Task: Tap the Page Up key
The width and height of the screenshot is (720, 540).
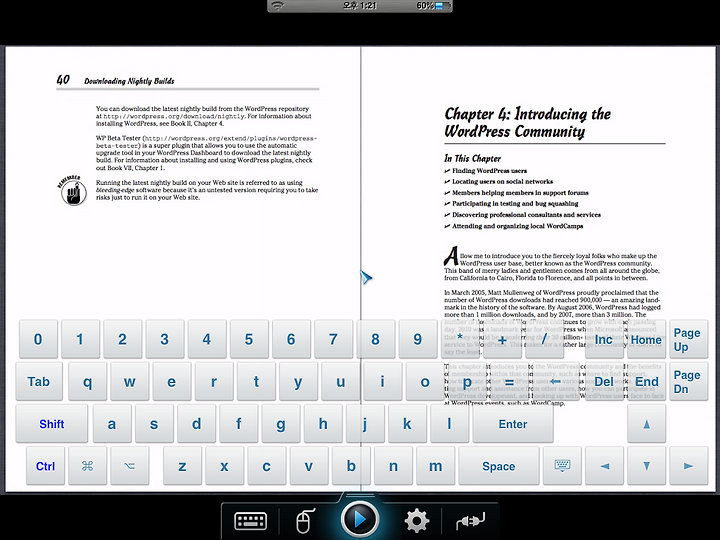Action: tap(688, 339)
